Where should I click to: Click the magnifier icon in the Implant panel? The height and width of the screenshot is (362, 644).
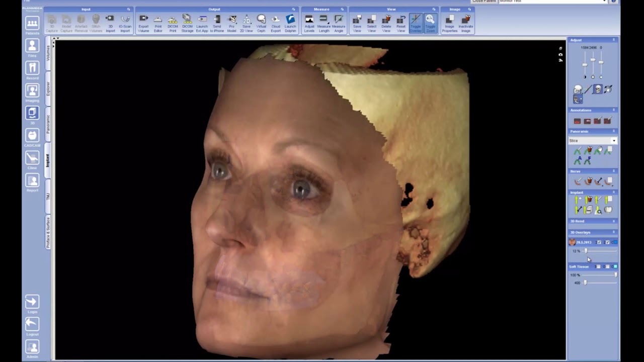pos(598,210)
